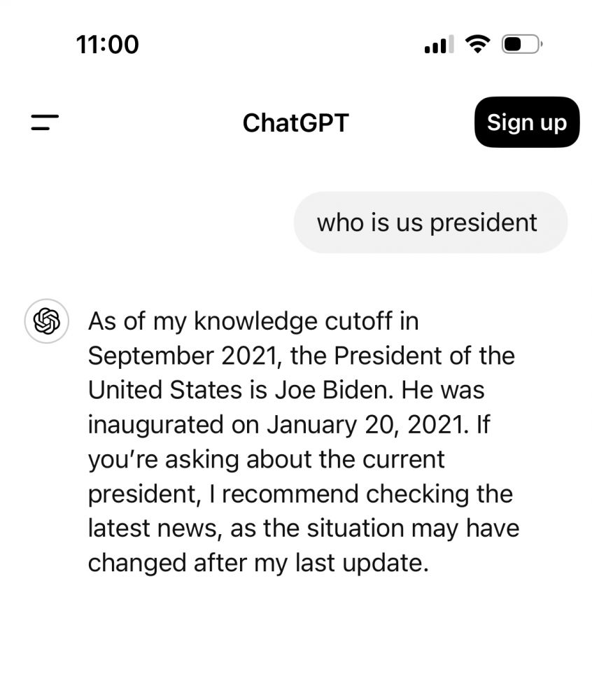Viewport: 592px width, 700px height.
Task: Tap the Wi-Fi status icon
Action: click(x=477, y=44)
